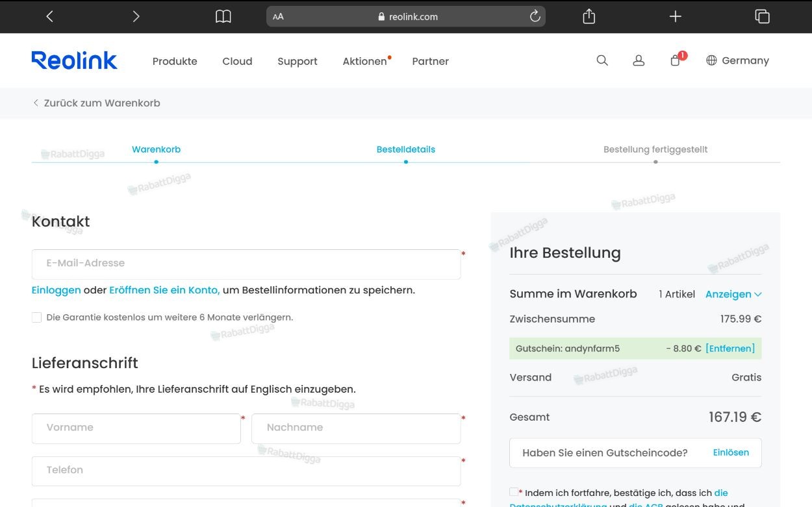Click the Gutschein: andynfarm5 text

[568, 349]
